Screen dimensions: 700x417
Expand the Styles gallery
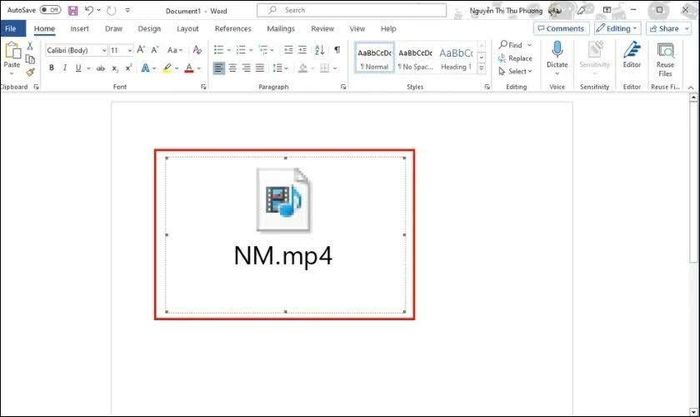pos(481,68)
